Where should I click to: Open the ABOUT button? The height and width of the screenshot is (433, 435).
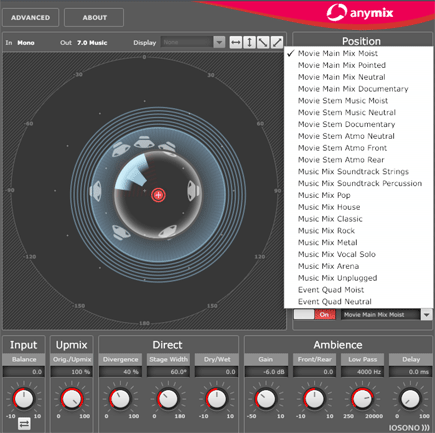[94, 18]
